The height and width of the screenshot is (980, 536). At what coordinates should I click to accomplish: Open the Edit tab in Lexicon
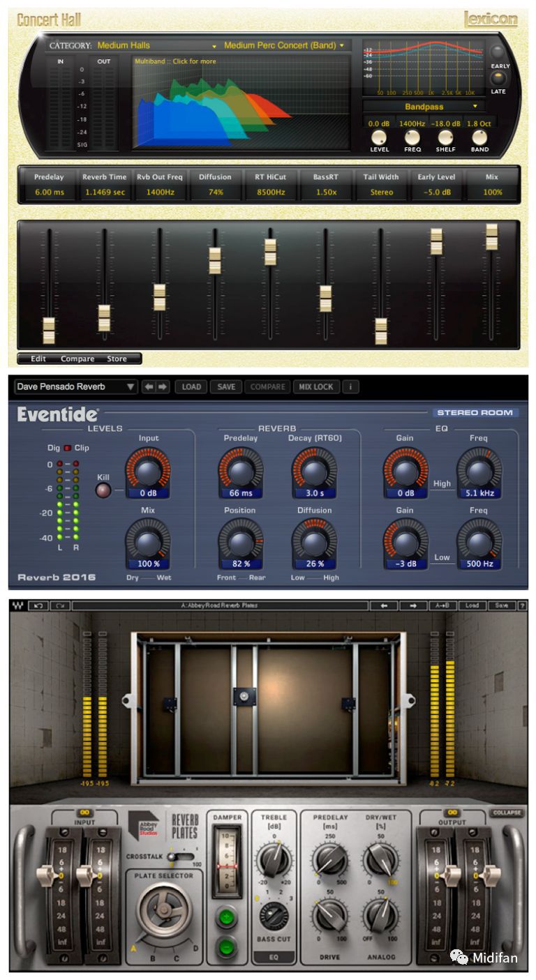coord(38,359)
